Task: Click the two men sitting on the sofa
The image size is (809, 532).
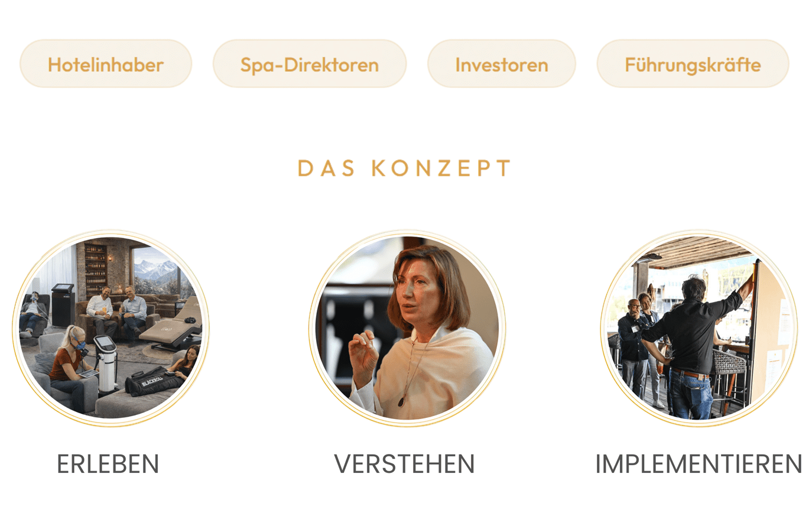Action: [117, 310]
